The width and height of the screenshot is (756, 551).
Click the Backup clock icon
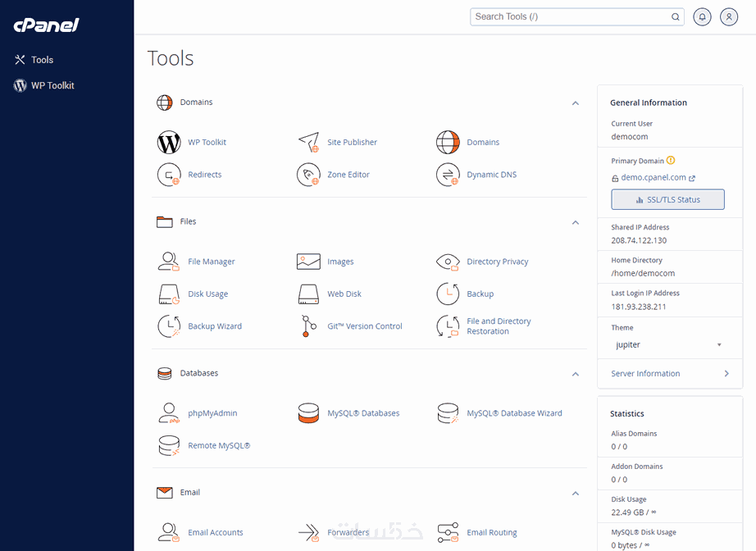point(448,294)
